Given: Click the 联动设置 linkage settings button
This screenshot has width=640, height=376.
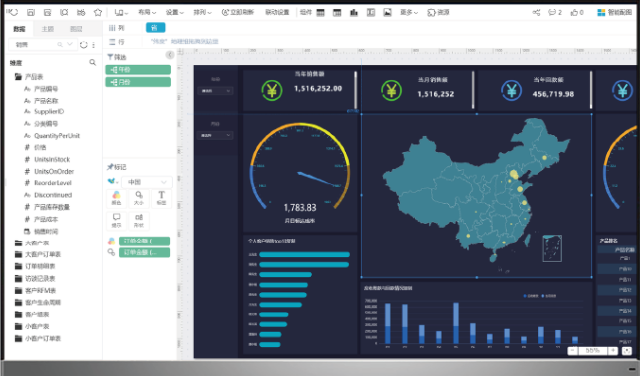Looking at the screenshot, I should coord(277,13).
